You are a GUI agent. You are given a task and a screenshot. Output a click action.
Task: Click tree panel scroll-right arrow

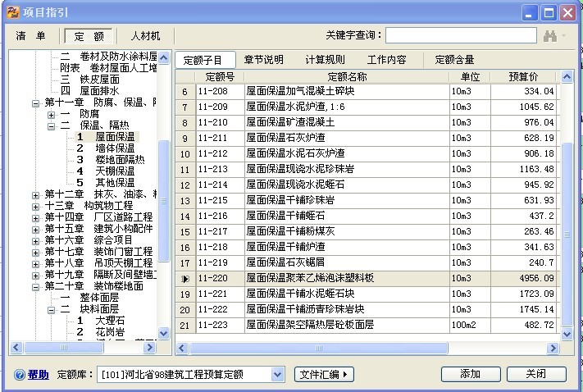click(149, 348)
